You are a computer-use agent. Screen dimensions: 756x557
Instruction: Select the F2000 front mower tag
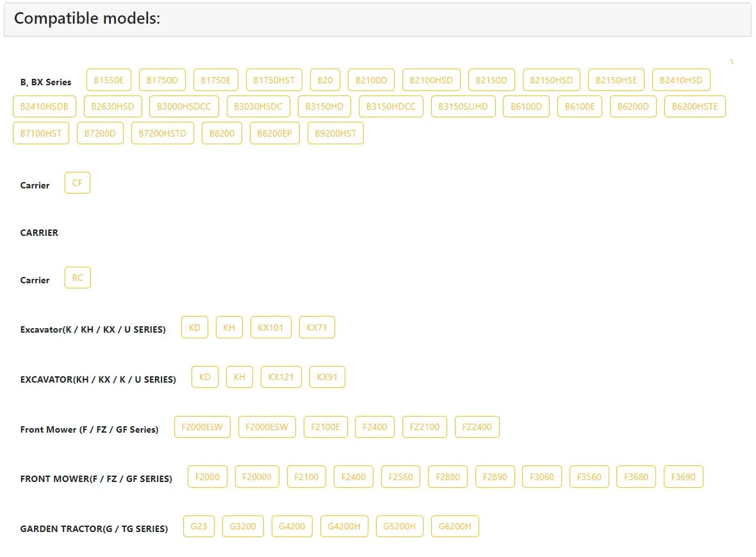pos(208,477)
